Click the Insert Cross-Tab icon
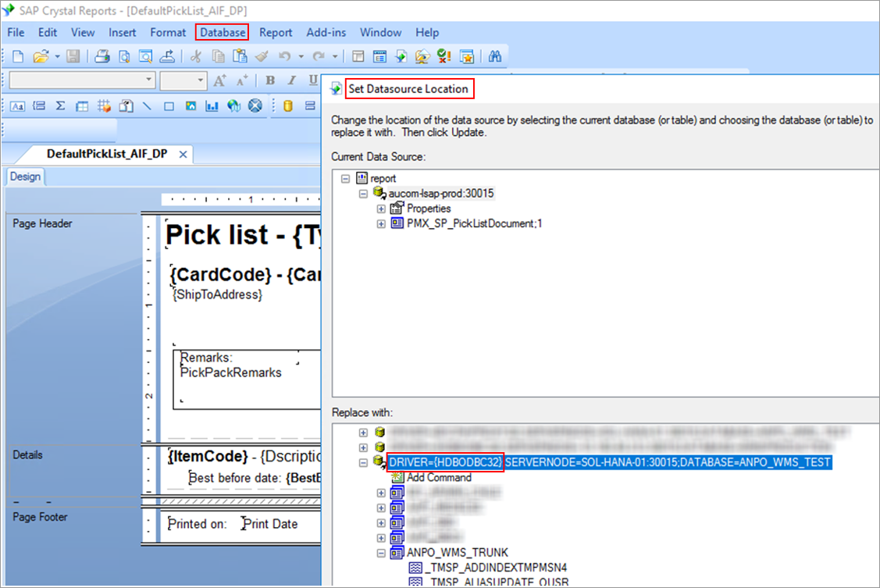The image size is (880, 588). pyautogui.click(x=83, y=106)
